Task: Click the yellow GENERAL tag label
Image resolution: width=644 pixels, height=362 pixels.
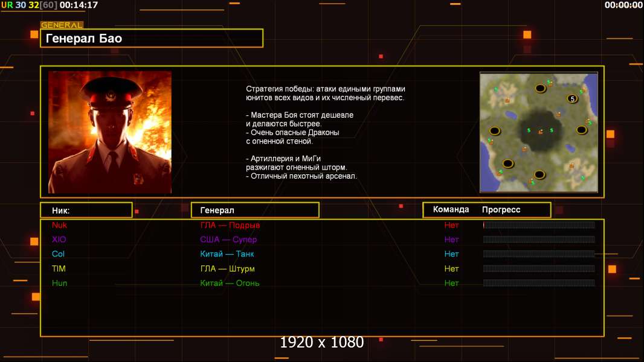Action: (62, 25)
